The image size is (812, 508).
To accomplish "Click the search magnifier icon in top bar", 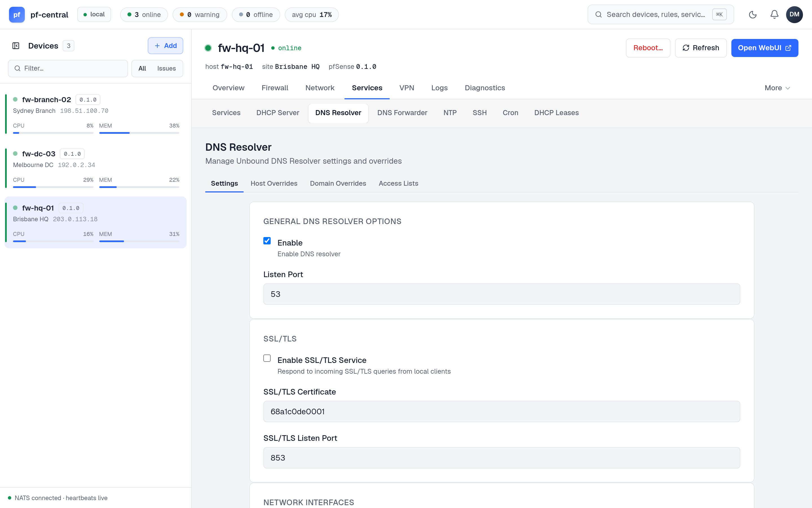I will (598, 14).
